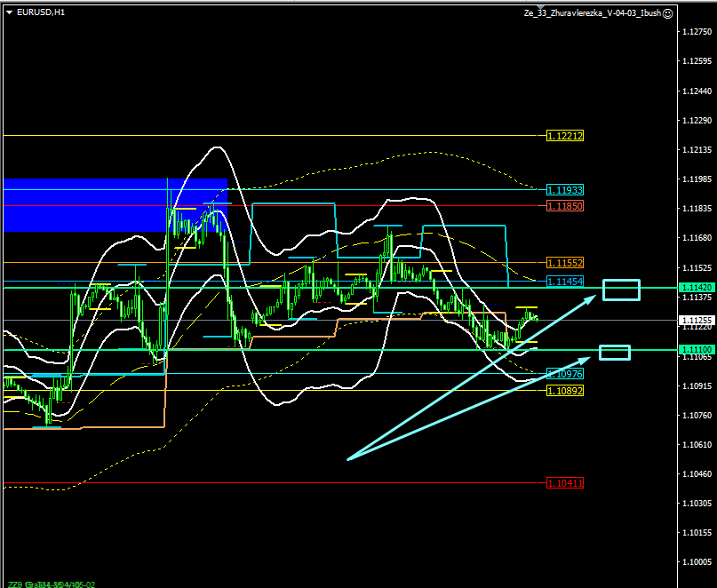Screen dimensions: 717x588
Task: Select the EURUSD,H1 symbol title
Action: [x=41, y=12]
